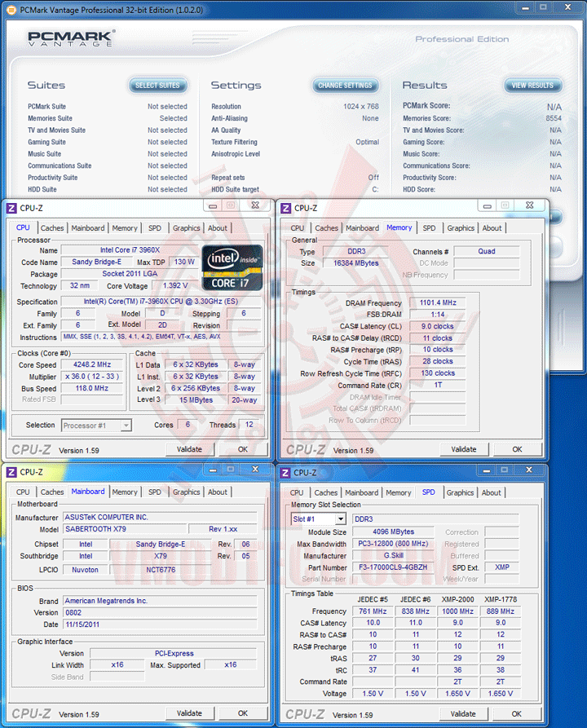Maximize the PCMark Vantage window

point(543,7)
